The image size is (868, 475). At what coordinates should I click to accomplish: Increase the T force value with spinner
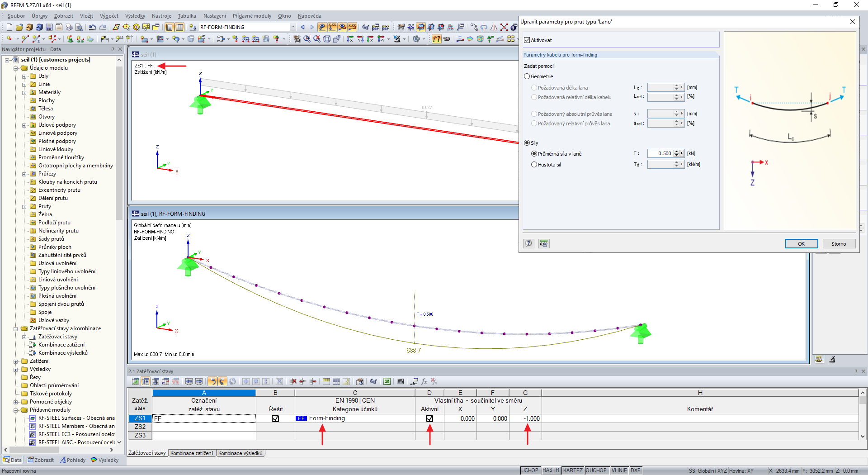pyautogui.click(x=676, y=152)
